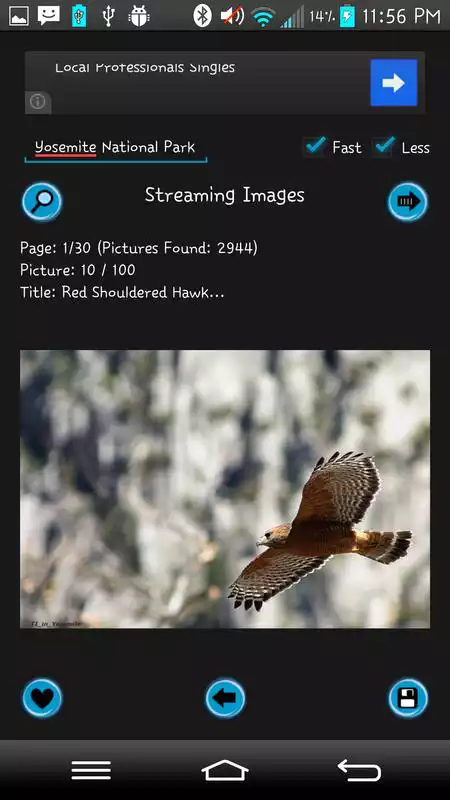Image resolution: width=450 pixels, height=800 pixels.
Task: Tap the Android menu navigation button
Action: 91,770
